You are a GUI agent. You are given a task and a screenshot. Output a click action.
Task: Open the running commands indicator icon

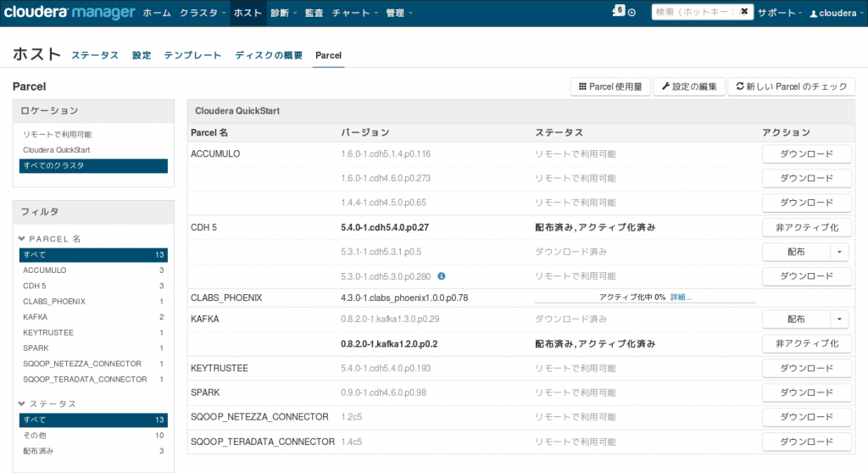pos(618,11)
